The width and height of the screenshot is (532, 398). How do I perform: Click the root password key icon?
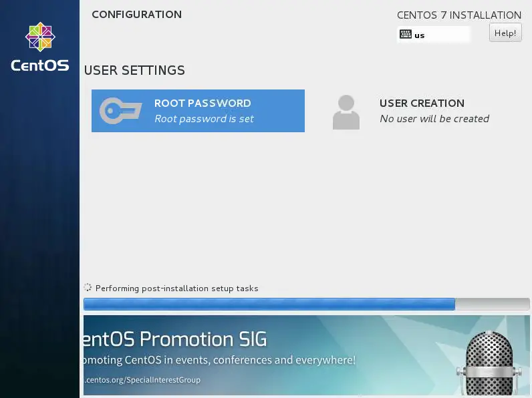(x=120, y=111)
